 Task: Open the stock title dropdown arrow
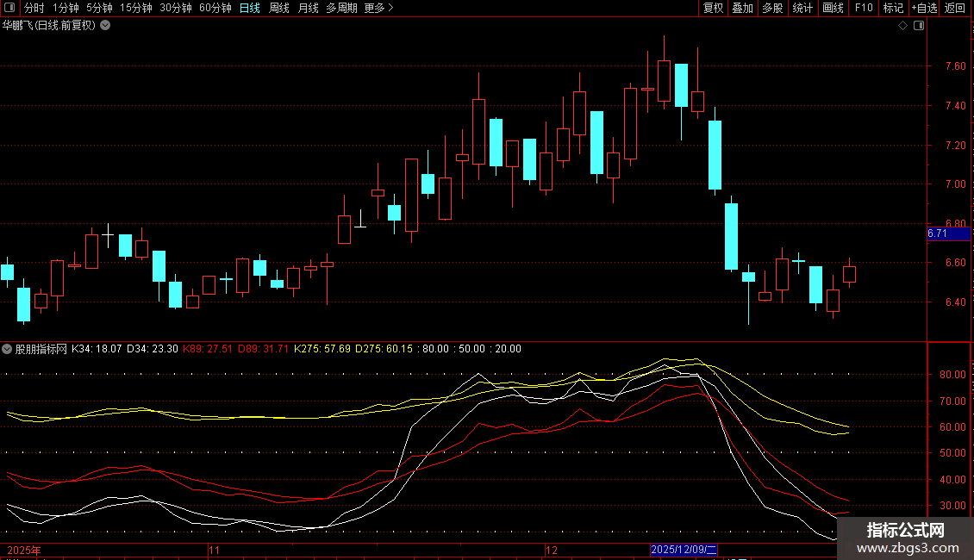tap(106, 26)
